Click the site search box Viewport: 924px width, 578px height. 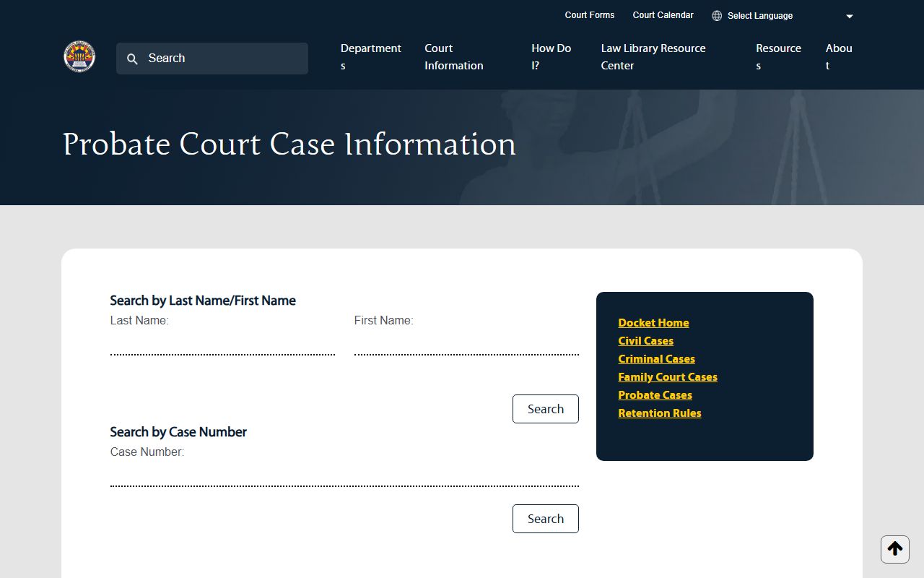click(212, 59)
